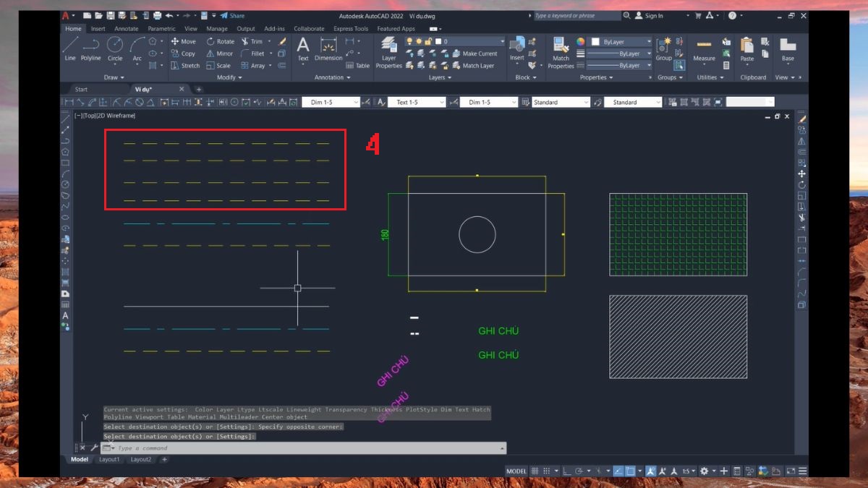Click the Mirror command
This screenshot has width=868, height=488.
click(x=220, y=53)
